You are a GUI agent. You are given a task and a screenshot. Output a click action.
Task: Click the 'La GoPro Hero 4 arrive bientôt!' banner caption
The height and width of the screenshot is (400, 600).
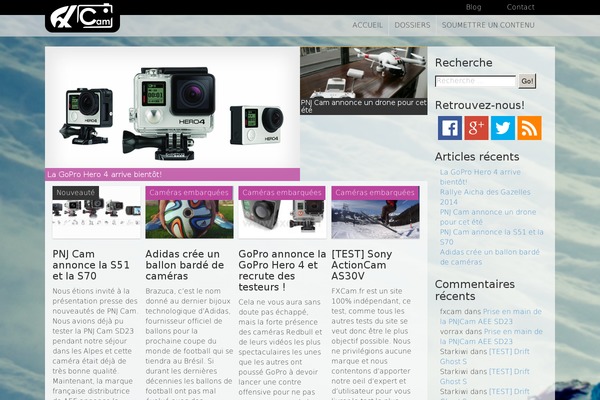[172, 175]
